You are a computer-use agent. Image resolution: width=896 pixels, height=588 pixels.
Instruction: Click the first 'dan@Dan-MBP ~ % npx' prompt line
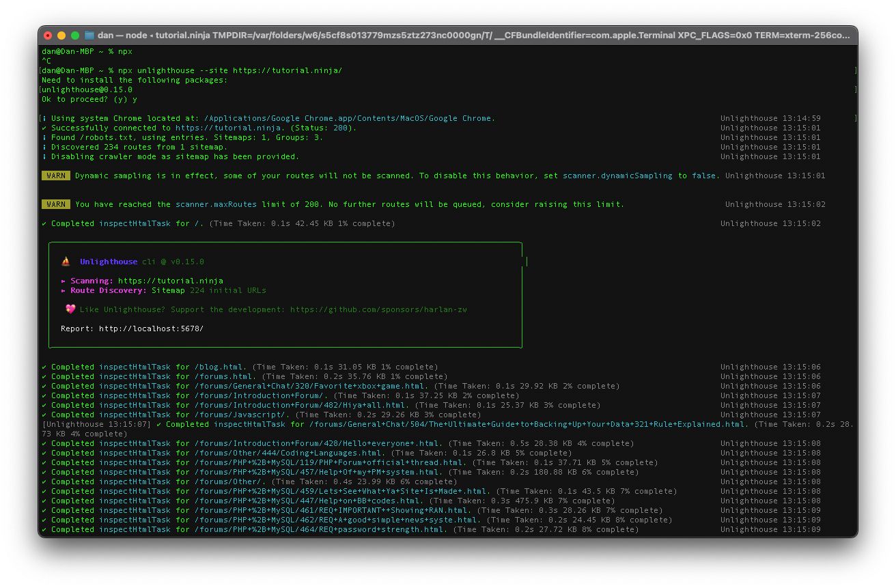coord(87,51)
